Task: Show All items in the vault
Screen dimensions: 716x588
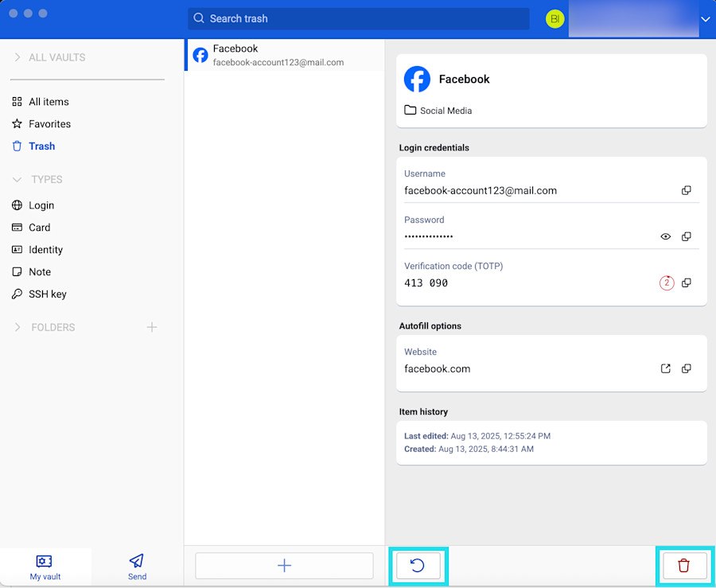Action: (x=49, y=102)
